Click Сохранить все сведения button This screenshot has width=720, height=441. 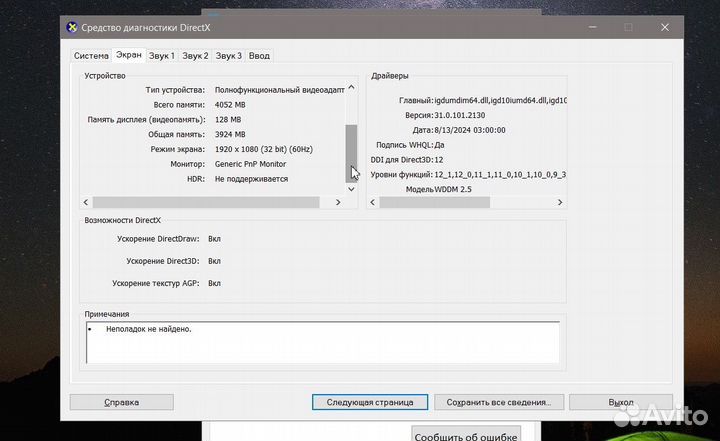tap(499, 402)
